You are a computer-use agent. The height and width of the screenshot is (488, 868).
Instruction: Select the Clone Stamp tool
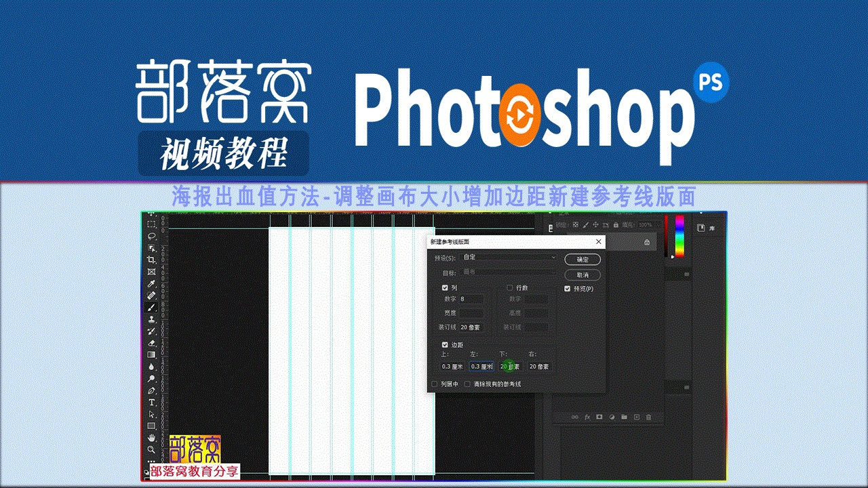(x=151, y=319)
